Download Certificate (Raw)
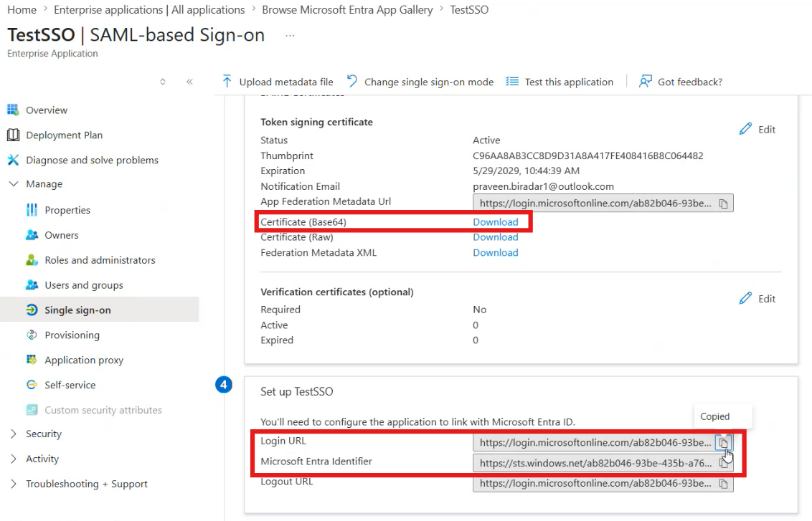This screenshot has width=812, height=521. pos(495,237)
